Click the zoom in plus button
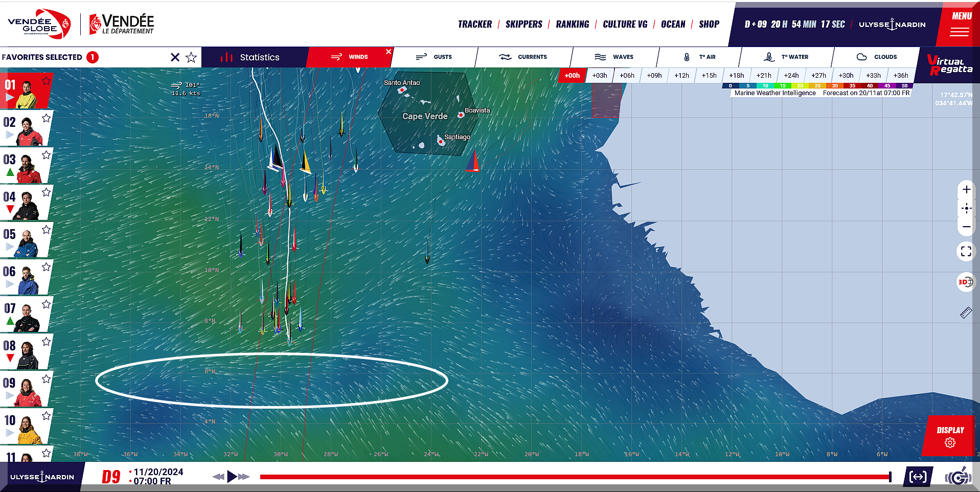Image resolution: width=980 pixels, height=492 pixels. [966, 190]
